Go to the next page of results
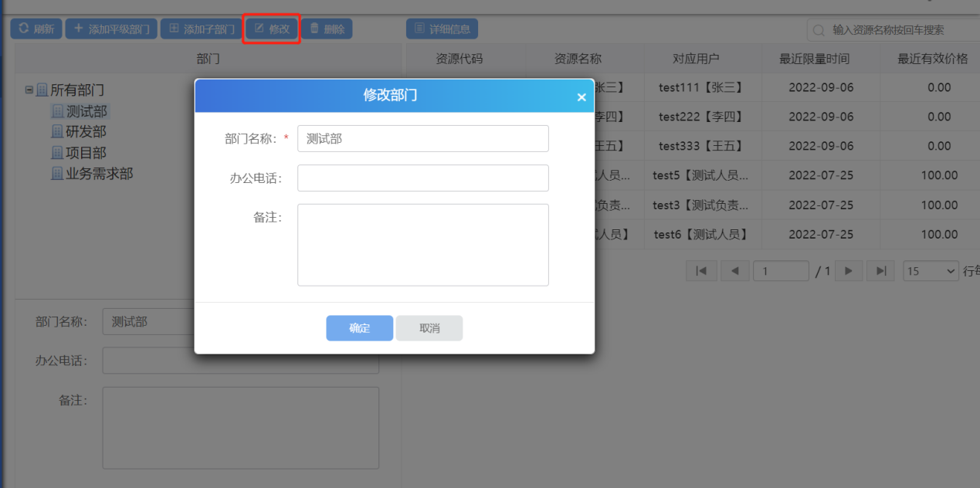980x488 pixels. (x=849, y=271)
